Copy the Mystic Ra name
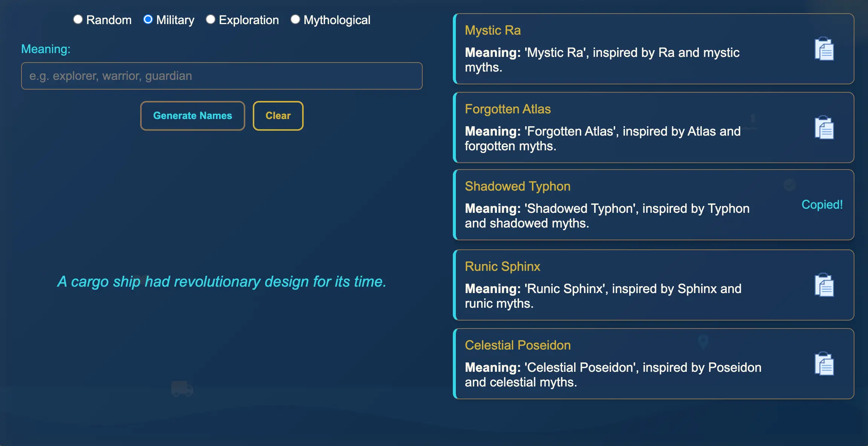 824,49
